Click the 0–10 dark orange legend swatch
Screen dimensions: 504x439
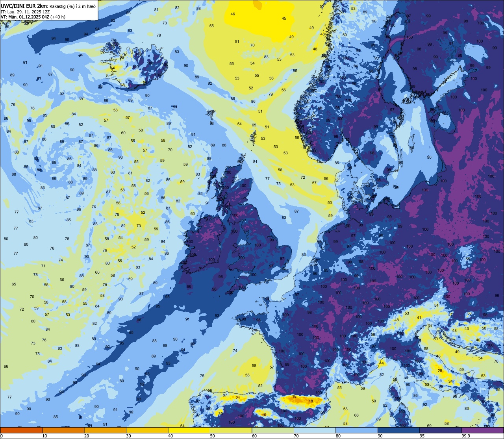pos(21,430)
